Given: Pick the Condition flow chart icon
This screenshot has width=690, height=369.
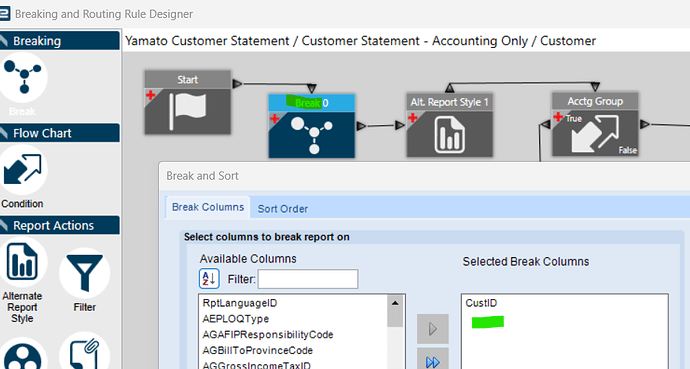Looking at the screenshot, I should (22, 170).
